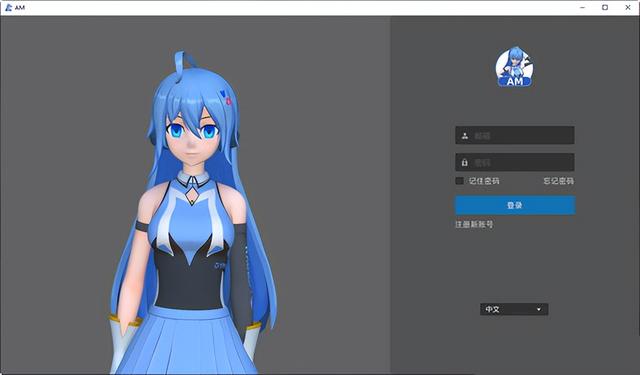Viewport: 640px width, 375px height.
Task: Focus the email input field
Action: point(515,135)
